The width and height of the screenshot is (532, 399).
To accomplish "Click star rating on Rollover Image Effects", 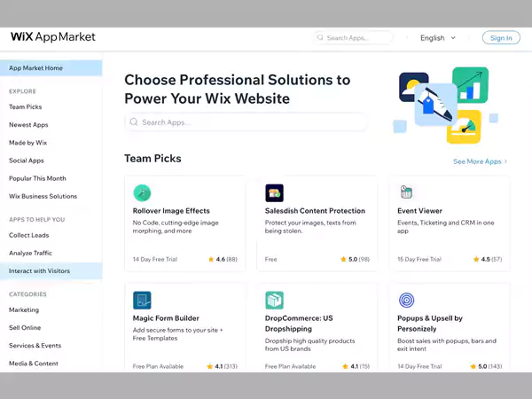I will click(223, 259).
